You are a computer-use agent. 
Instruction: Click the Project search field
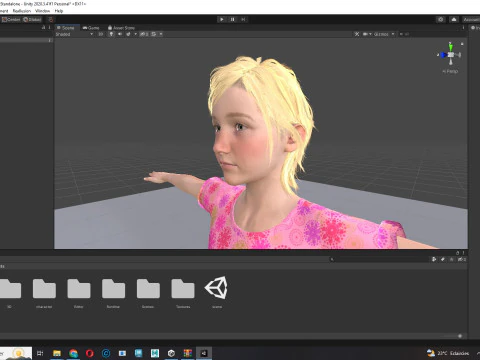click(x=378, y=259)
